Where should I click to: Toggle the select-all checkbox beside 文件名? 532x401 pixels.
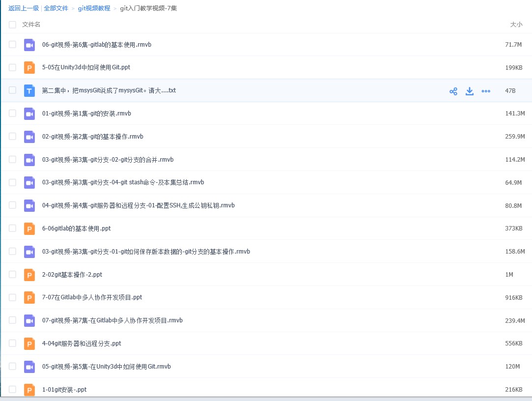tap(13, 25)
